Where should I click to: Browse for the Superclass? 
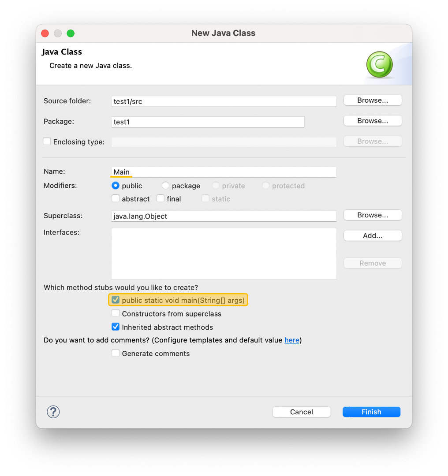[x=373, y=215]
